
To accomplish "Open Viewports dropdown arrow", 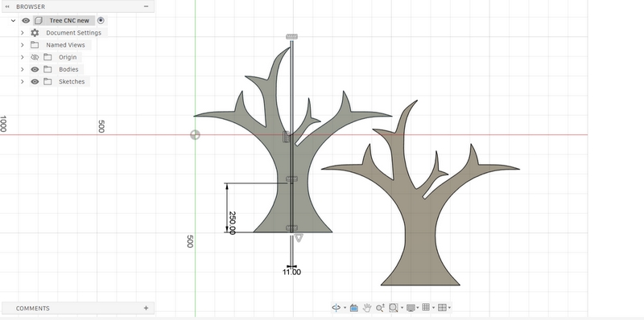I will 450,308.
